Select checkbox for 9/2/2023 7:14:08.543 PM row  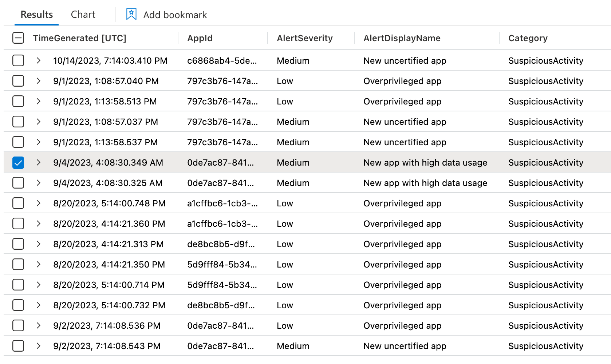point(18,346)
